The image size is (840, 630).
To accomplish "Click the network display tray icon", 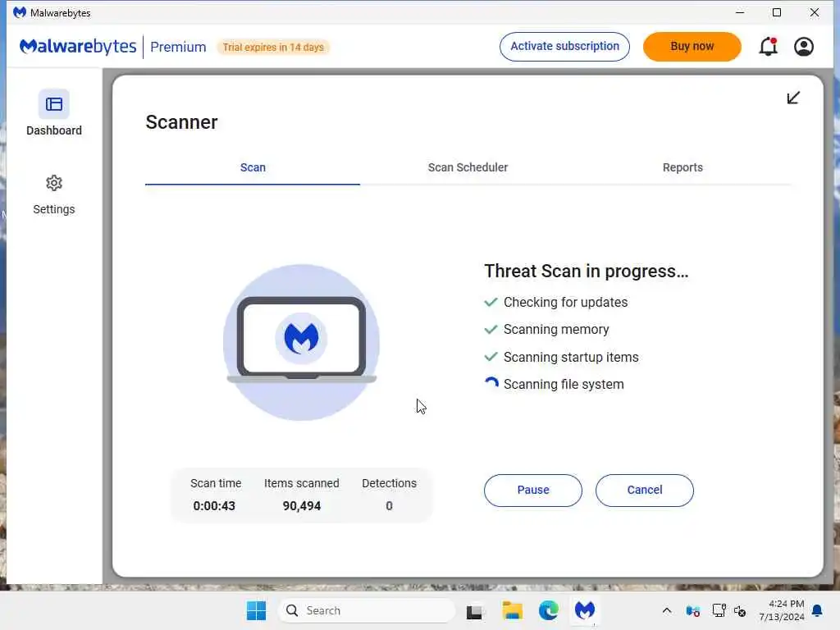I will click(719, 610).
